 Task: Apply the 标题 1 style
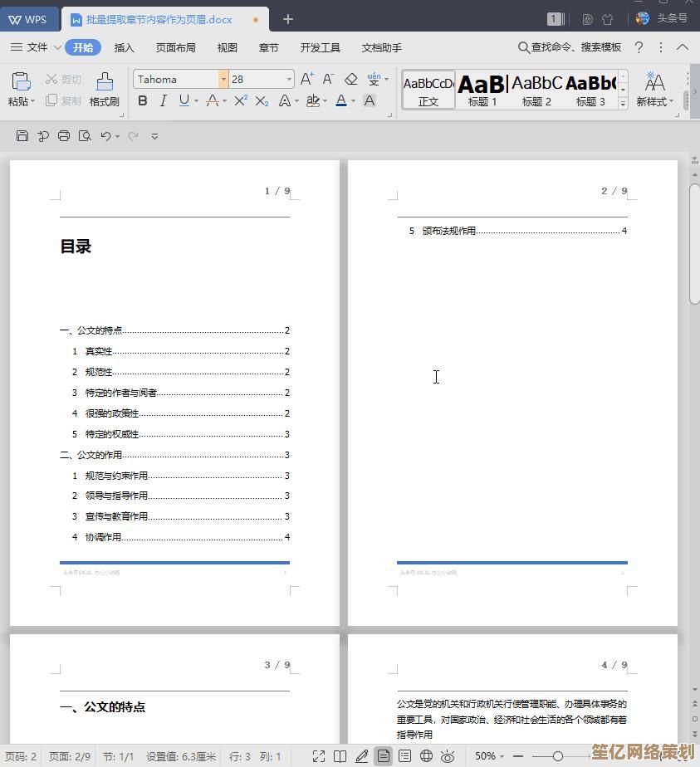tap(482, 87)
